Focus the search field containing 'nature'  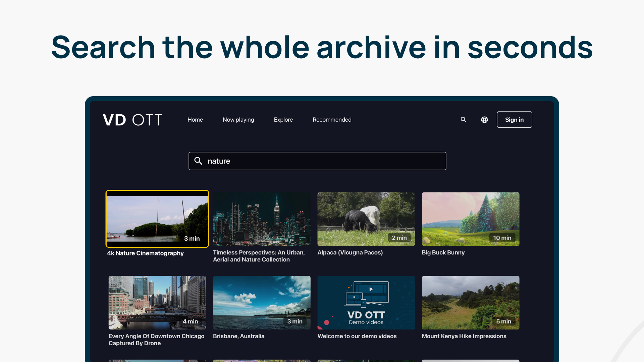pyautogui.click(x=317, y=161)
